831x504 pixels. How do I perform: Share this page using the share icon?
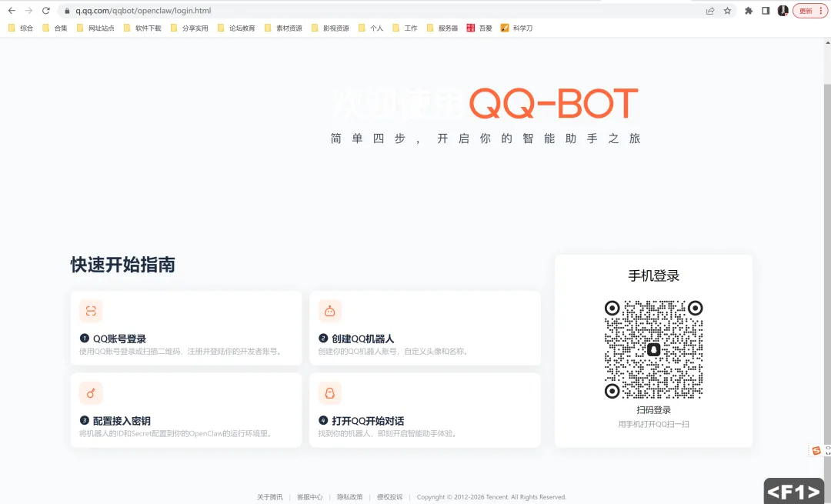pyautogui.click(x=710, y=11)
